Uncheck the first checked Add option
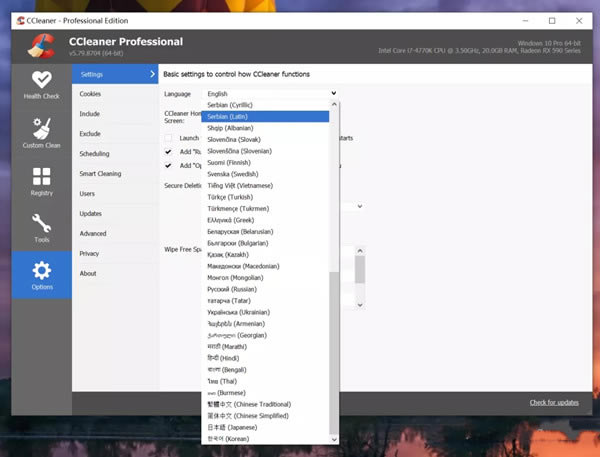The height and width of the screenshot is (457, 600). coord(169,152)
